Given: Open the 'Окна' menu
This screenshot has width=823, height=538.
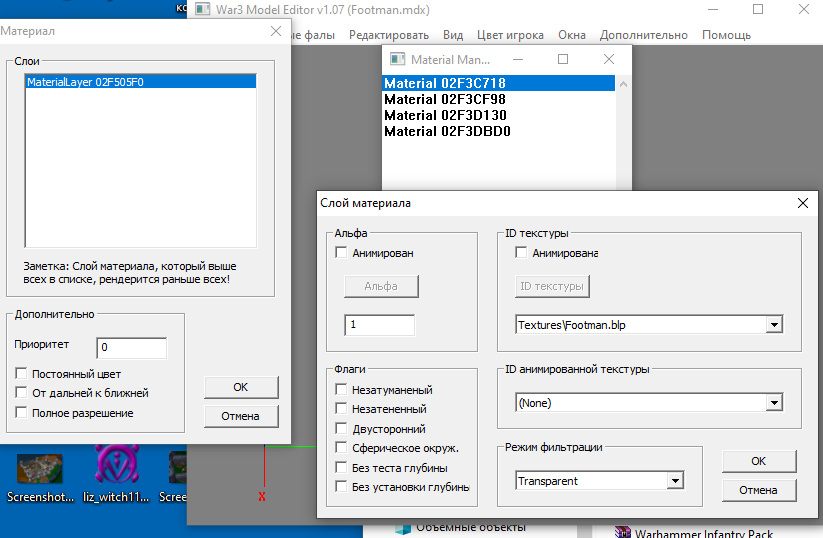Looking at the screenshot, I should 572,35.
